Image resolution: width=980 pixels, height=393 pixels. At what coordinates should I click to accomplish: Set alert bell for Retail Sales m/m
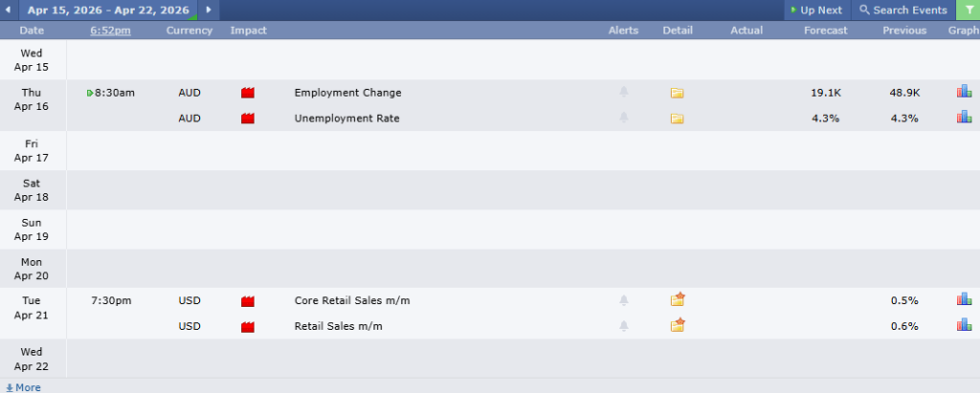tap(623, 325)
